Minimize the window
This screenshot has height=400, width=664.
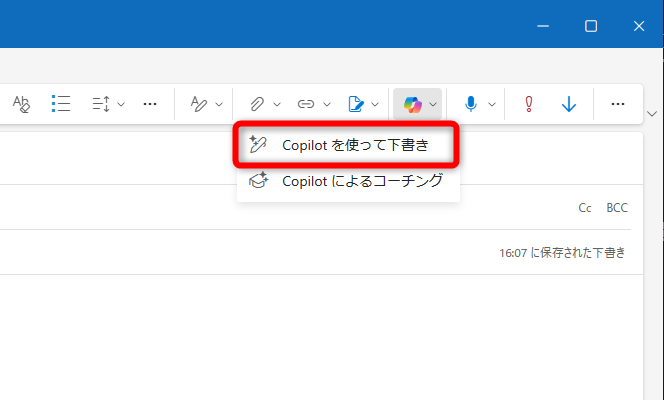543,26
